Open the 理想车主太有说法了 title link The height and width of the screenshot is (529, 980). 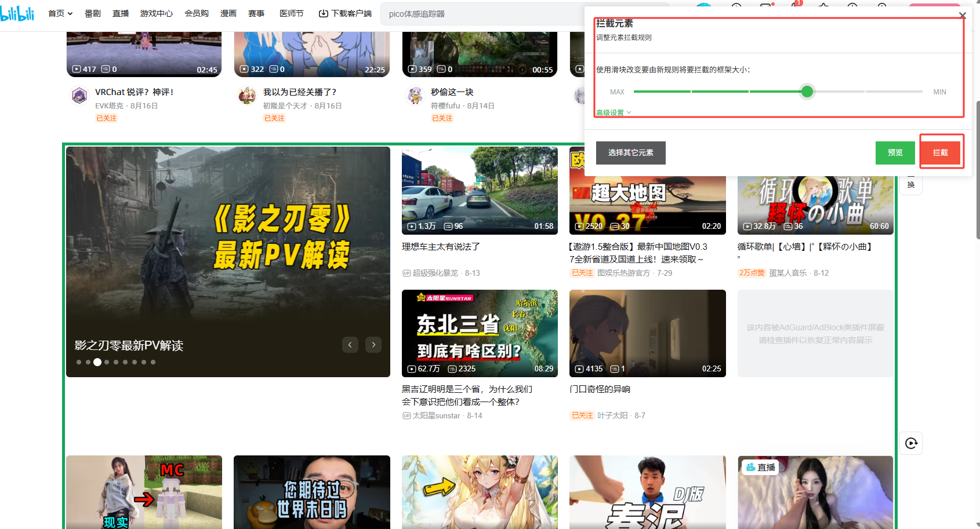(x=441, y=247)
